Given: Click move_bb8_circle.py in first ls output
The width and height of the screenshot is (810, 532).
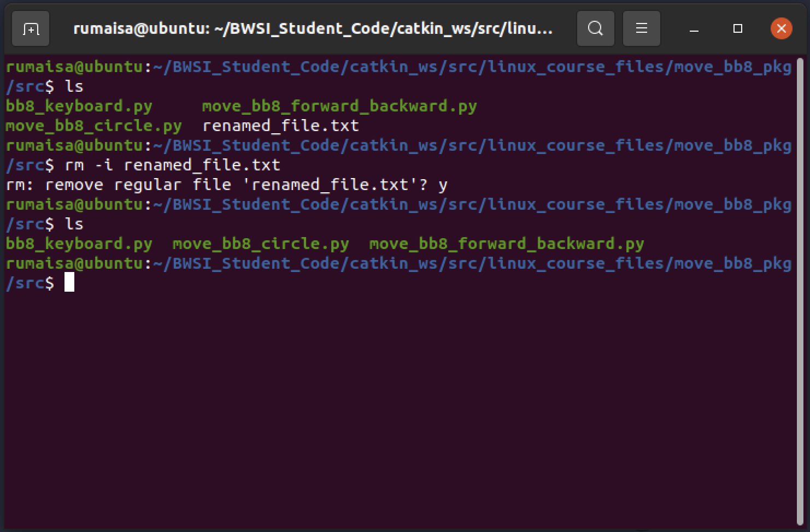Looking at the screenshot, I should [93, 126].
